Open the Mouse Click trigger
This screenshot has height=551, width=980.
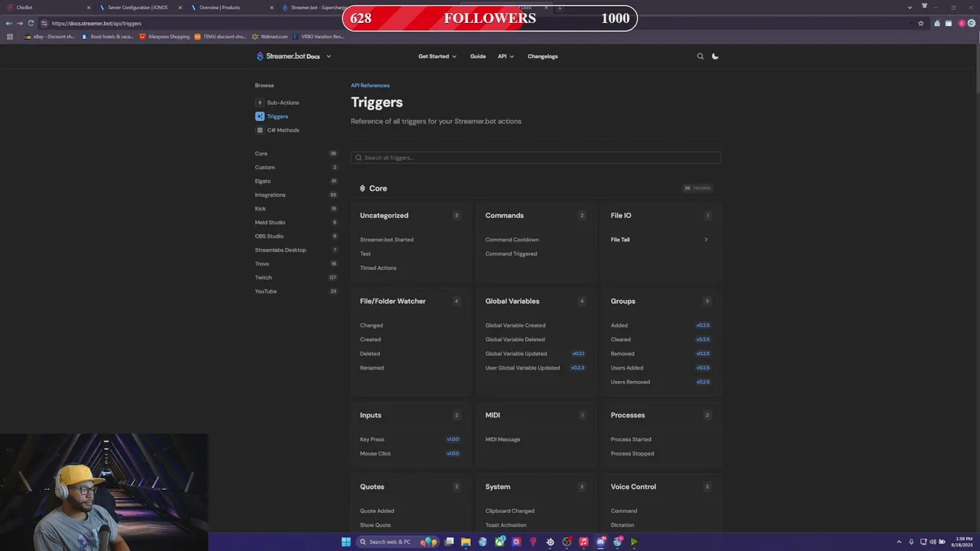375,453
